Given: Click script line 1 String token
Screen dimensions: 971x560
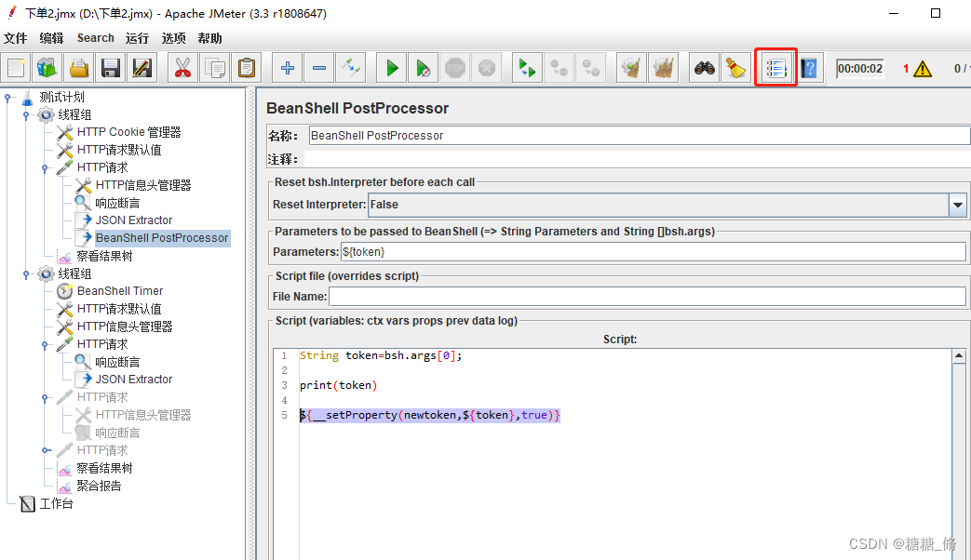Looking at the screenshot, I should (380, 355).
